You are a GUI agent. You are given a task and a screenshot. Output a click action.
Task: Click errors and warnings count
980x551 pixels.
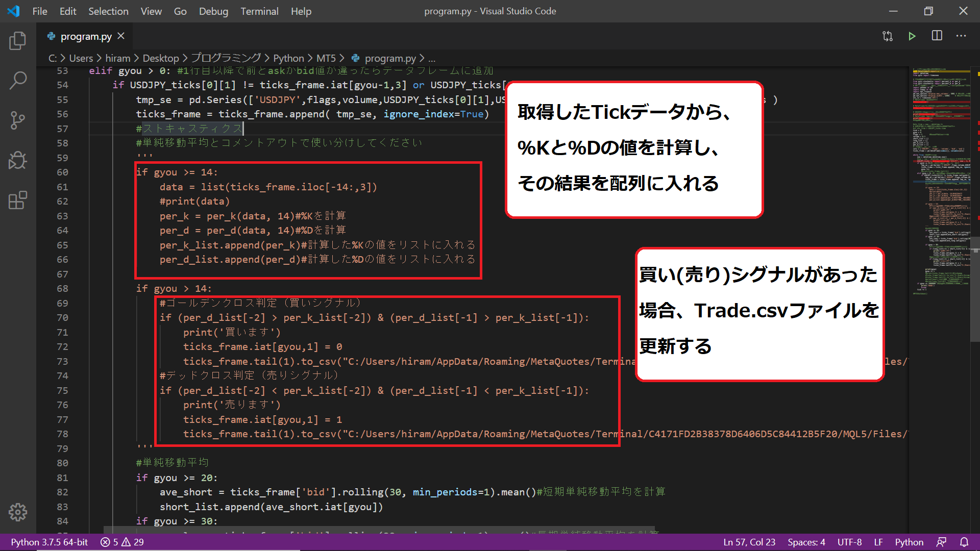tap(122, 542)
